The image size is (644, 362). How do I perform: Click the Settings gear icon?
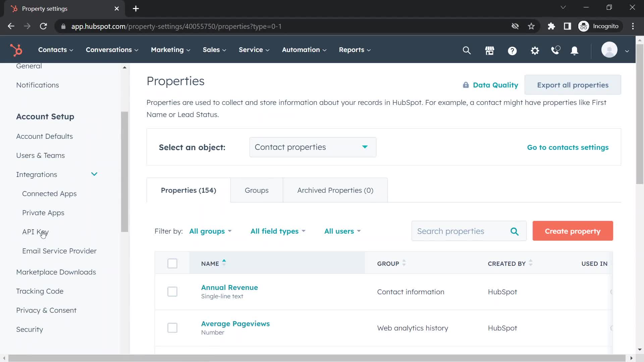[x=535, y=50]
